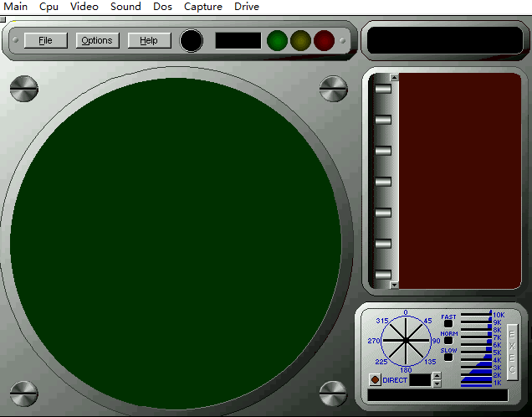This screenshot has width=532, height=417.
Task: Click the scroll down arrow of the strip panel
Action: 394,286
